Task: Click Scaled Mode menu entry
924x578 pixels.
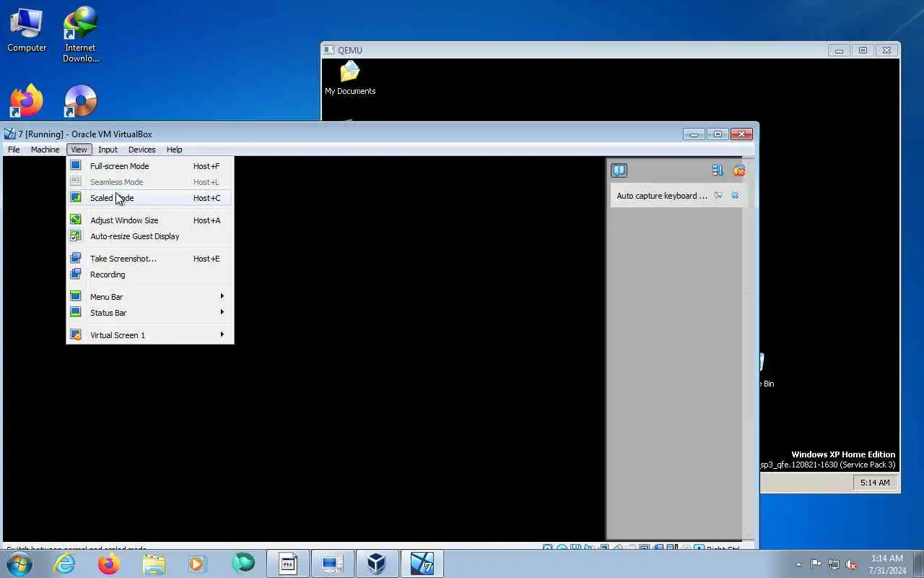Action: [149, 198]
